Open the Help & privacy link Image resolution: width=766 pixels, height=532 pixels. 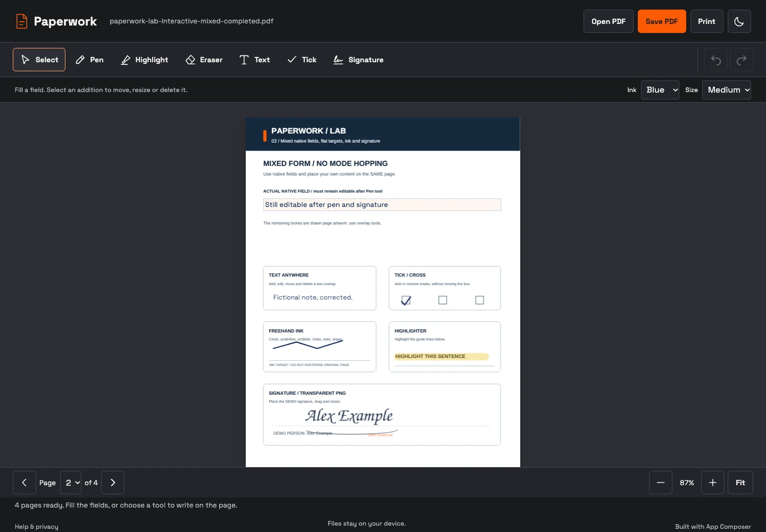tap(37, 527)
